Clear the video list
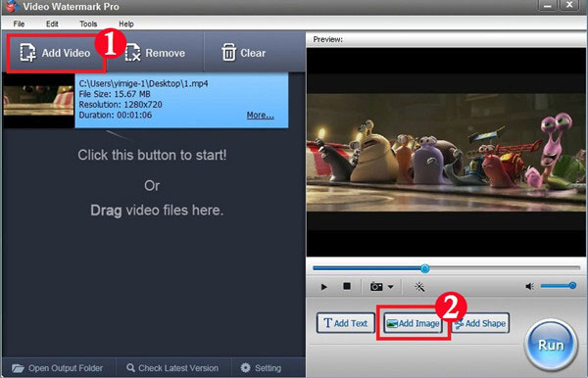 click(244, 53)
